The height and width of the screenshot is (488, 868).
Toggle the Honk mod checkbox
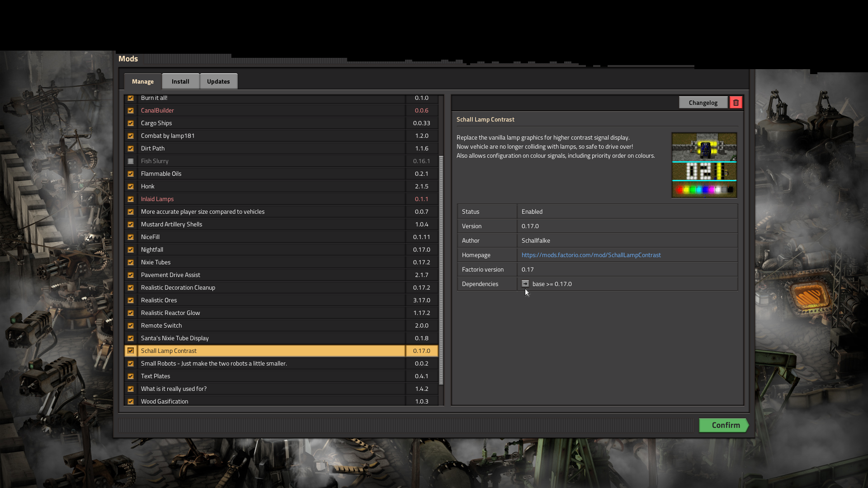pyautogui.click(x=131, y=187)
